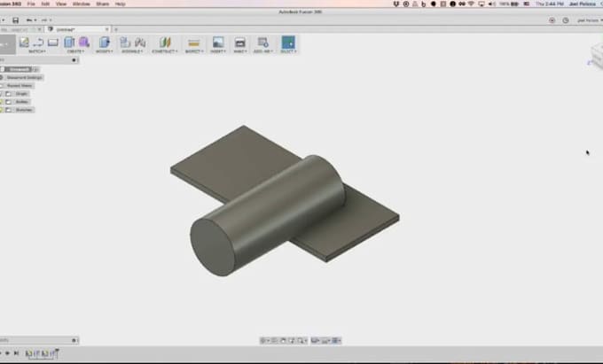
Task: Select the Joint tool in Assemble group
Action: click(x=140, y=43)
